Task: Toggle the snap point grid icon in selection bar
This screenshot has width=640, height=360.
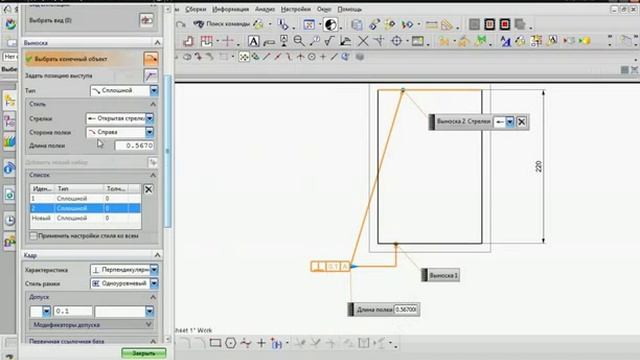Action: click(x=244, y=57)
